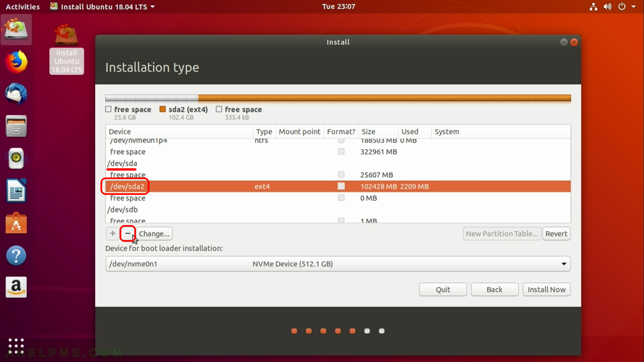Add a new partition with plus button
Image resolution: width=644 pixels, height=362 pixels.
pyautogui.click(x=113, y=234)
